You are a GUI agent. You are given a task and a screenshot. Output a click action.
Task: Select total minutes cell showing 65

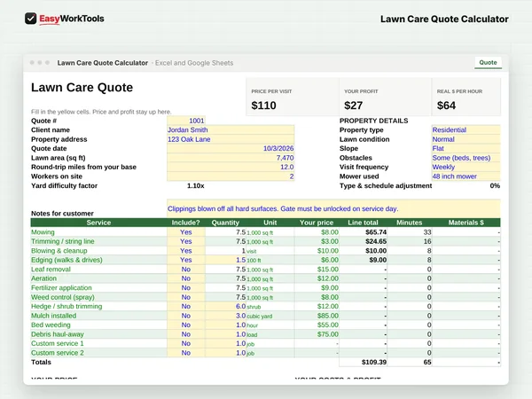410,362
